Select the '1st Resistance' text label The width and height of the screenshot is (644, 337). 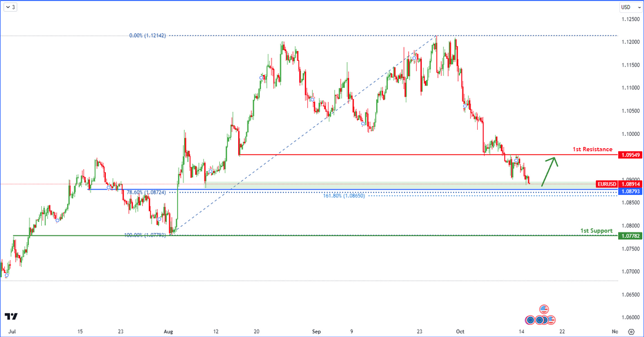(592, 149)
